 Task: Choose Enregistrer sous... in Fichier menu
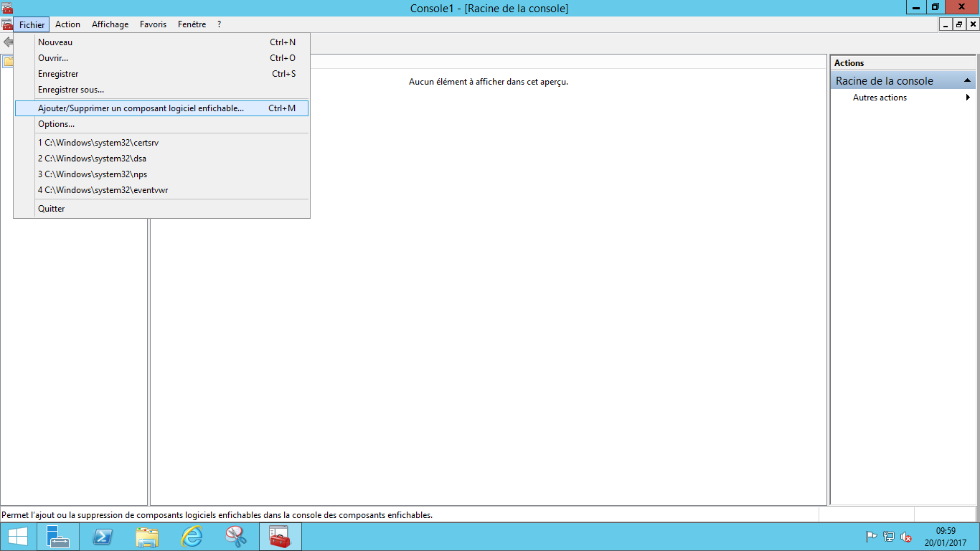[71, 90]
